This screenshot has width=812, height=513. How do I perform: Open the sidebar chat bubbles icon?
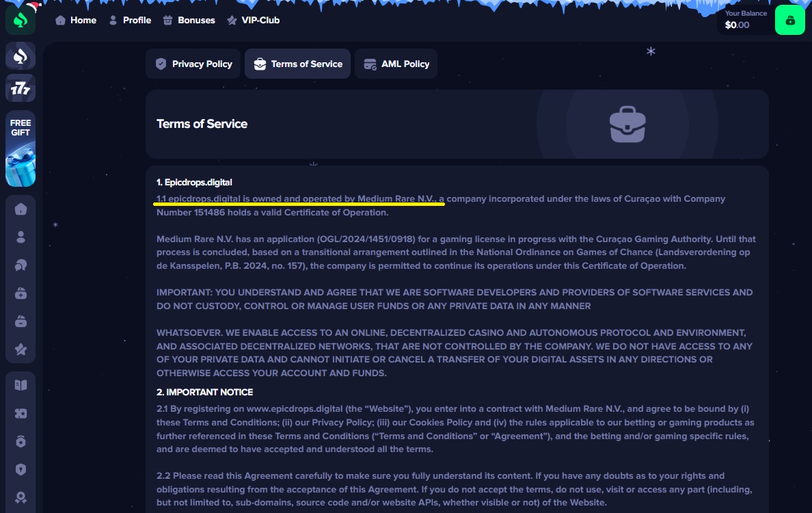(21, 265)
